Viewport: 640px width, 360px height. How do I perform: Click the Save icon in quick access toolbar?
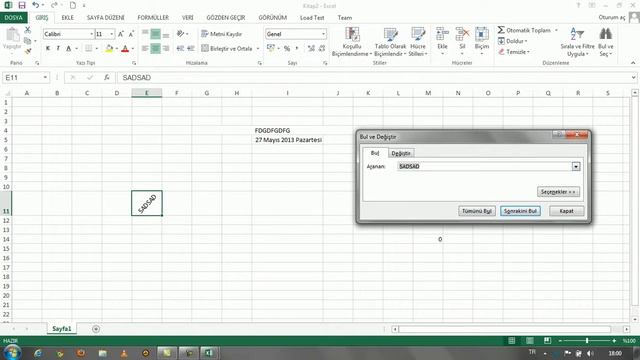[22, 5]
